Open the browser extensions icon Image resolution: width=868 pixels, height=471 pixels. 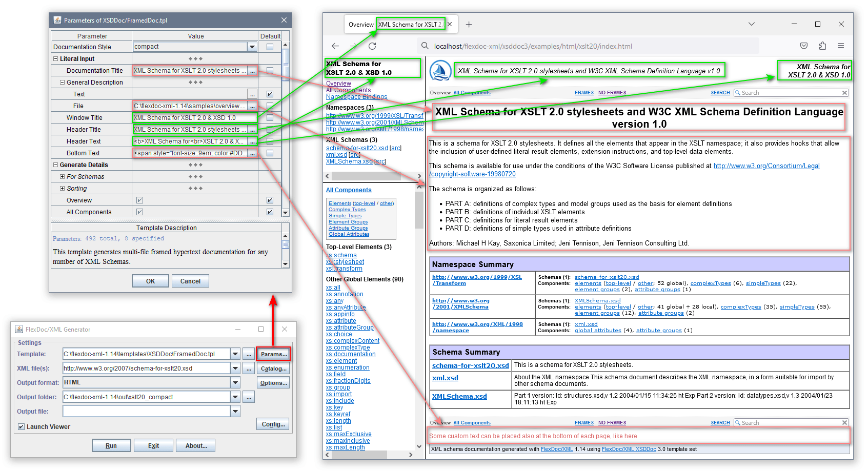[822, 46]
